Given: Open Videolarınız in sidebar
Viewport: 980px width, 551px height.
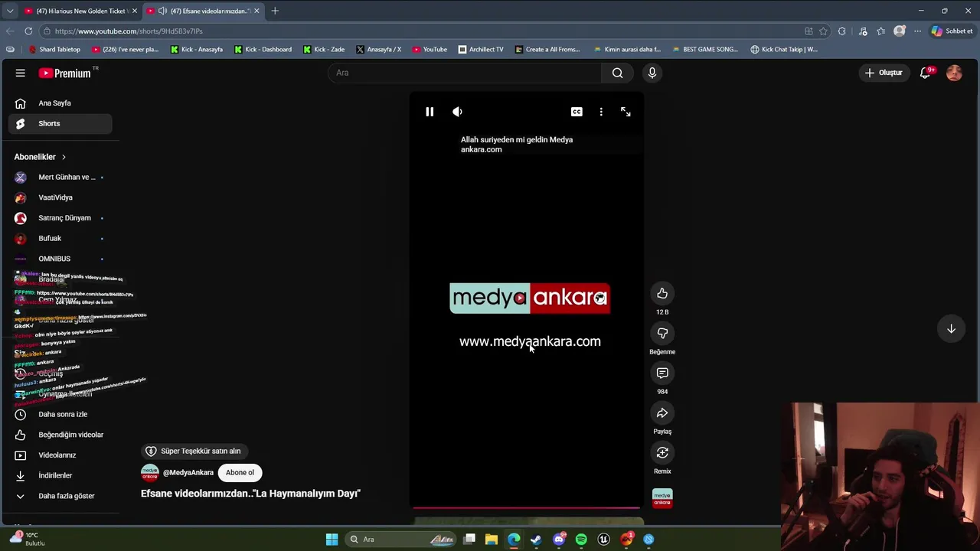Looking at the screenshot, I should click(60, 455).
